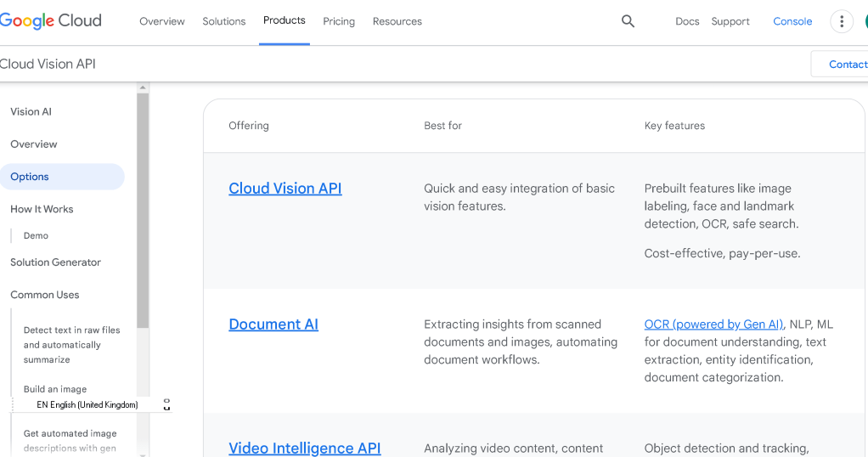Open the three-dot more options menu

[842, 21]
